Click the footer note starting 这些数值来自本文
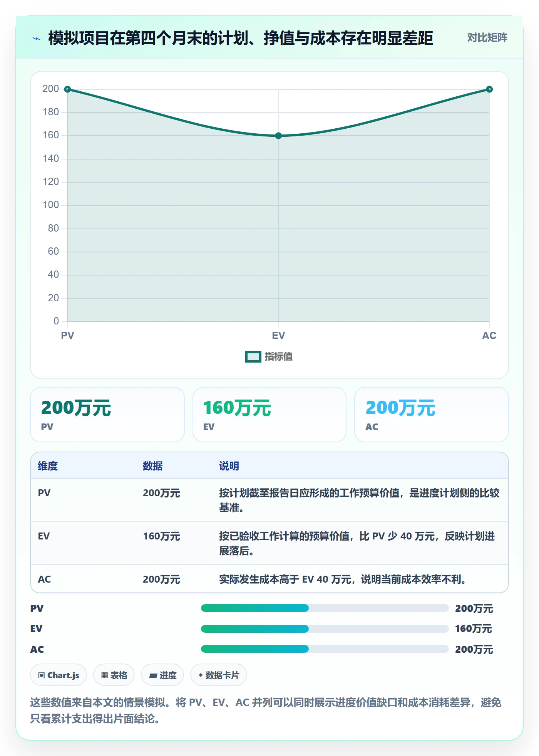539x756 pixels. [266, 711]
